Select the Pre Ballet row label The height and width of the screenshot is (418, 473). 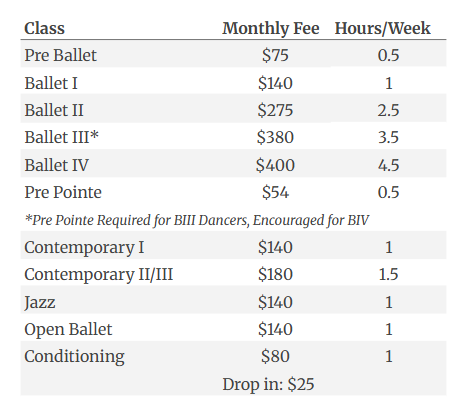60,55
